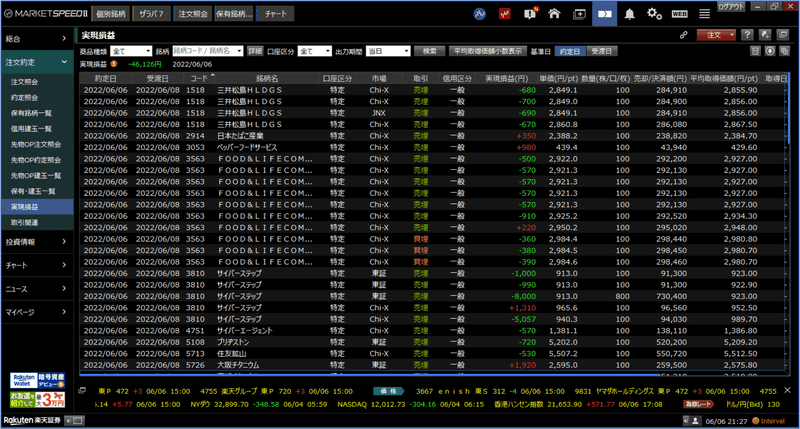Switch to the ザラバ7 tab

(152, 14)
